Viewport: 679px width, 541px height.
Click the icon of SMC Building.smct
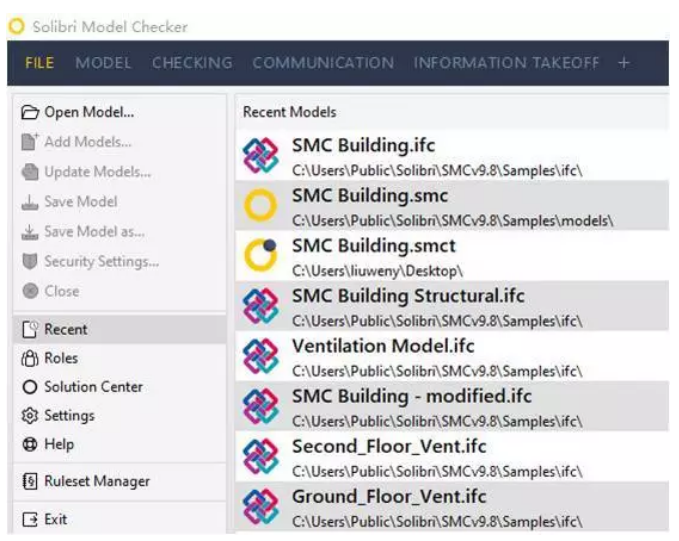click(261, 255)
